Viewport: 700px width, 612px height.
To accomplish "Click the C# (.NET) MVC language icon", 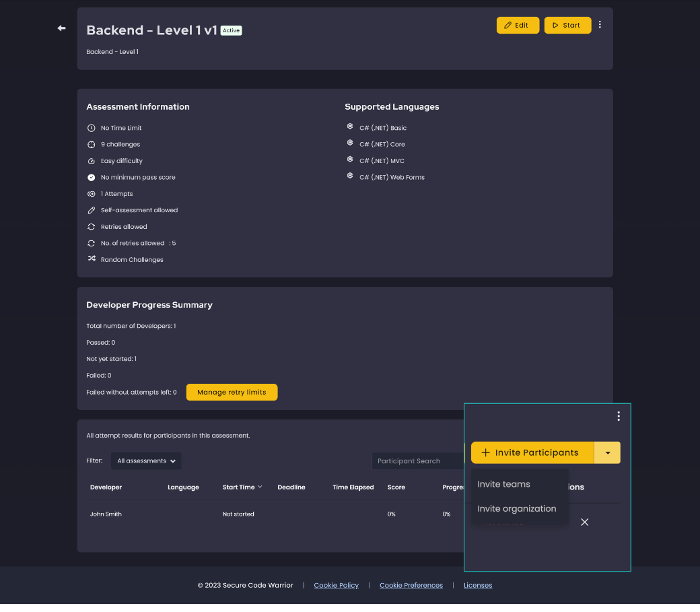I will pos(350,160).
